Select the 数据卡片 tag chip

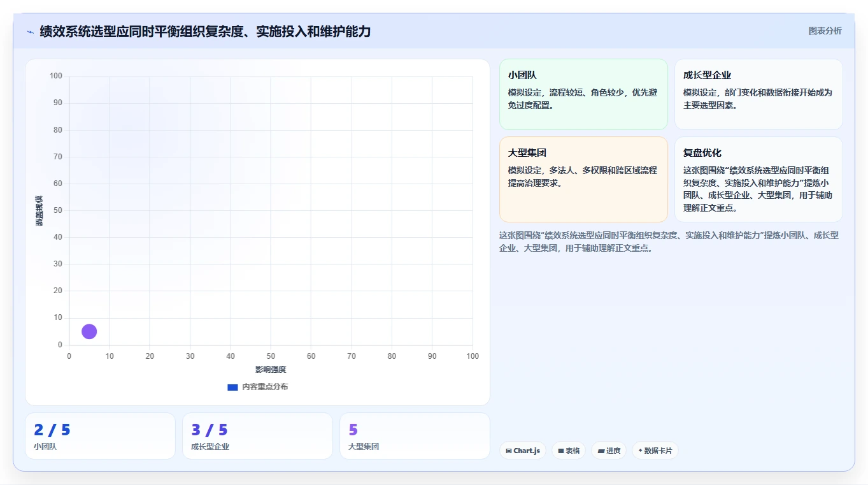(655, 451)
